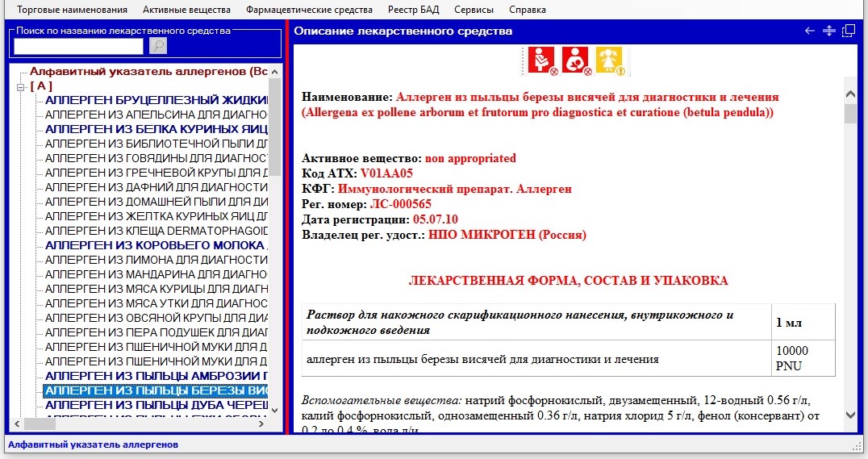Select АЛЛЕРГЕН ИЗ ДАФНИЙ item
This screenshot has height=459, width=868.
[156, 187]
